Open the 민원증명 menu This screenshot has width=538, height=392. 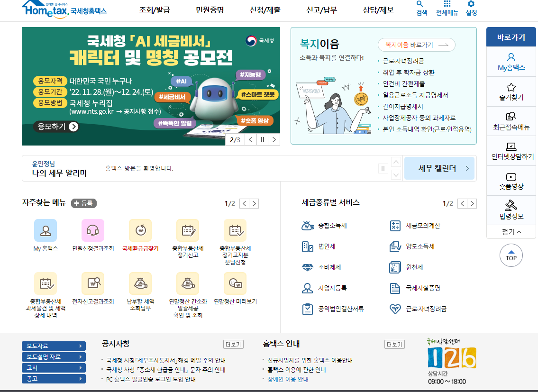click(210, 10)
